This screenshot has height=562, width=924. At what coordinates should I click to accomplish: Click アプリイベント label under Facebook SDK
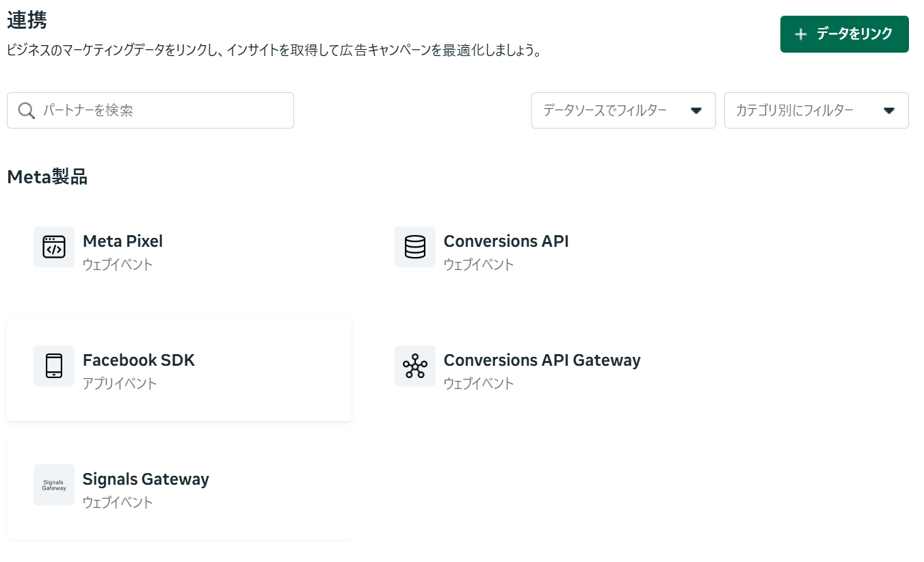[120, 384]
